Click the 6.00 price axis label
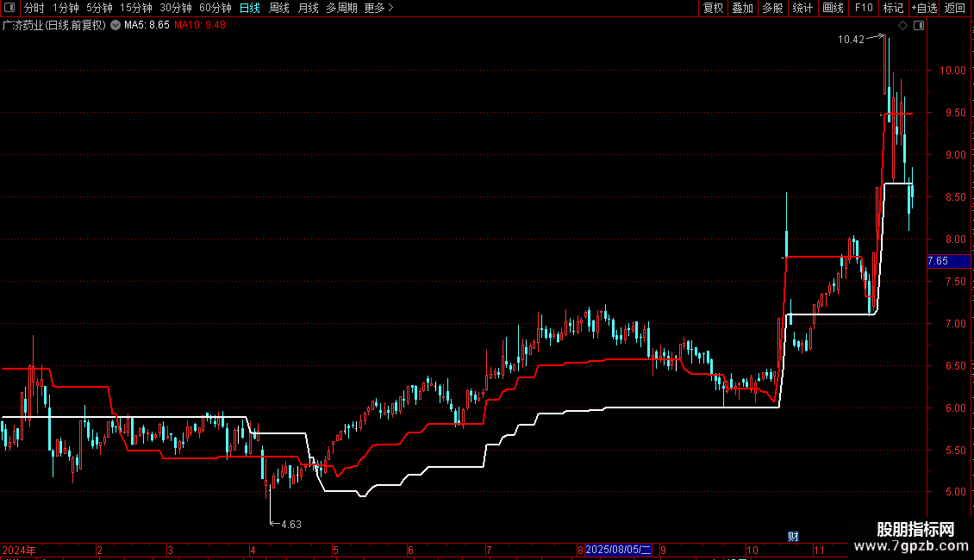This screenshot has width=974, height=560. (x=955, y=408)
